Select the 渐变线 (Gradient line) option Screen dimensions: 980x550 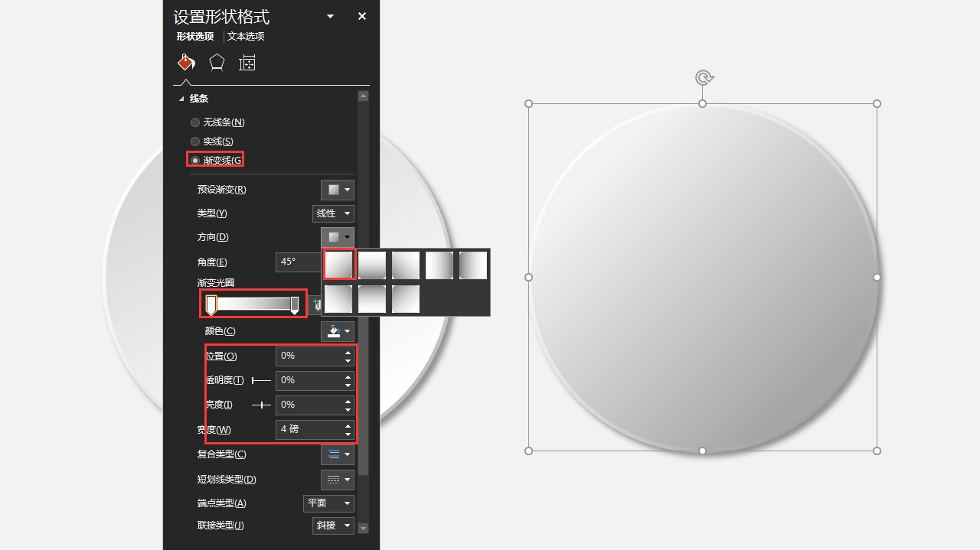[195, 160]
